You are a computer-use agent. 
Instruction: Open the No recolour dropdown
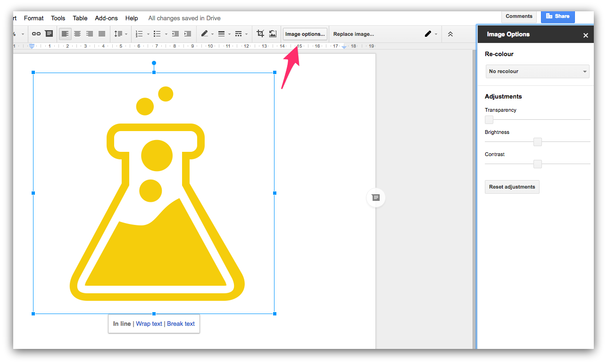click(537, 71)
